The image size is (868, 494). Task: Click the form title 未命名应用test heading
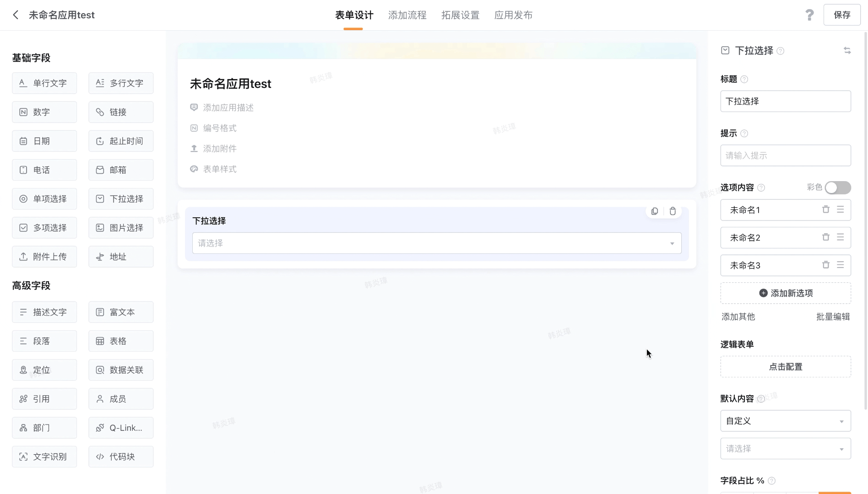point(231,84)
